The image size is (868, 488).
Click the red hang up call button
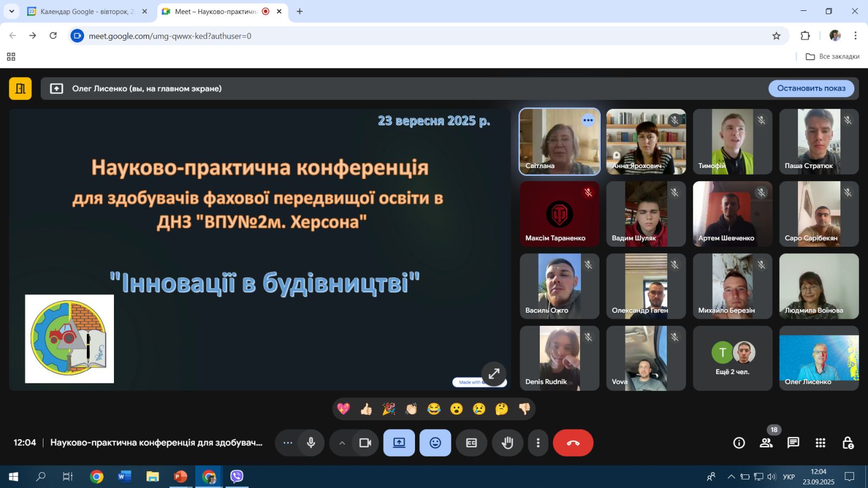point(573,443)
